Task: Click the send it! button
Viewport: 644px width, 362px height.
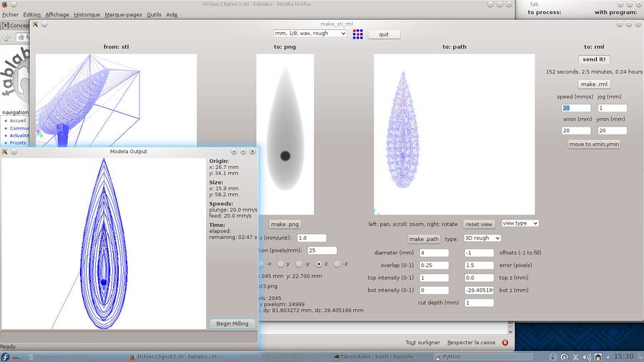Action: point(594,59)
